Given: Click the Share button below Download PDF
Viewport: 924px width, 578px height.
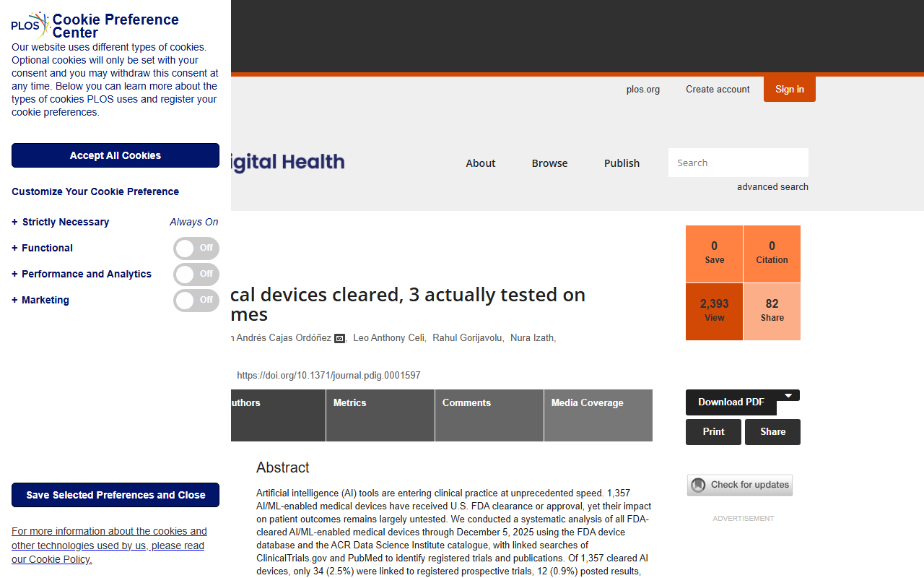Looking at the screenshot, I should coord(772,432).
